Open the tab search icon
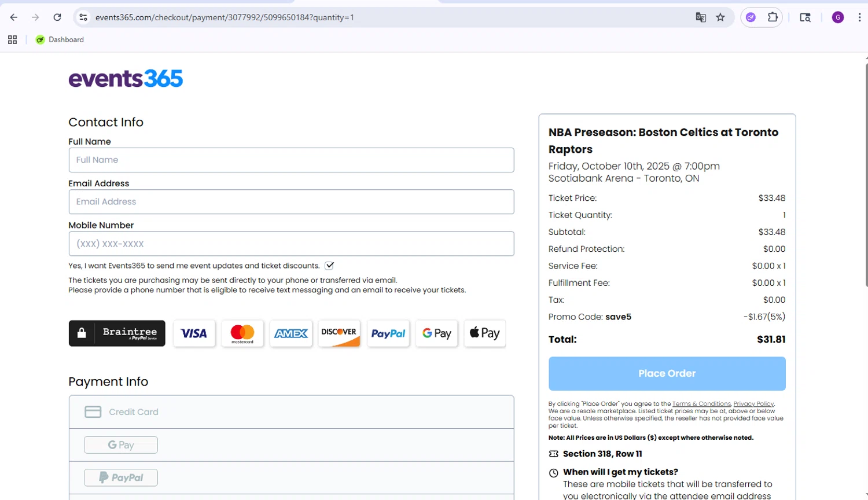The width and height of the screenshot is (868, 500). (x=805, y=17)
